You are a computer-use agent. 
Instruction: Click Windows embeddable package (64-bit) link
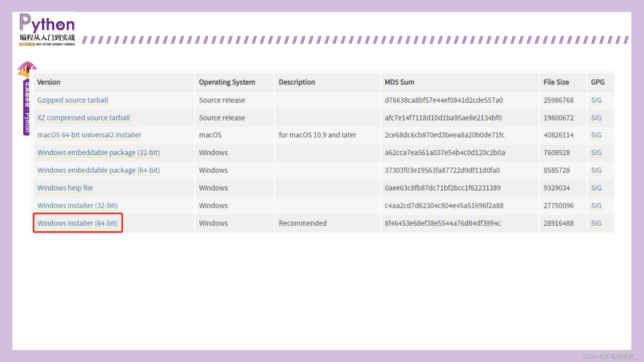(98, 170)
